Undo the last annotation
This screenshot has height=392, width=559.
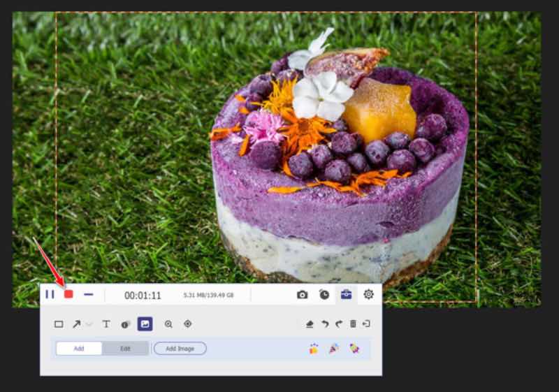(325, 324)
